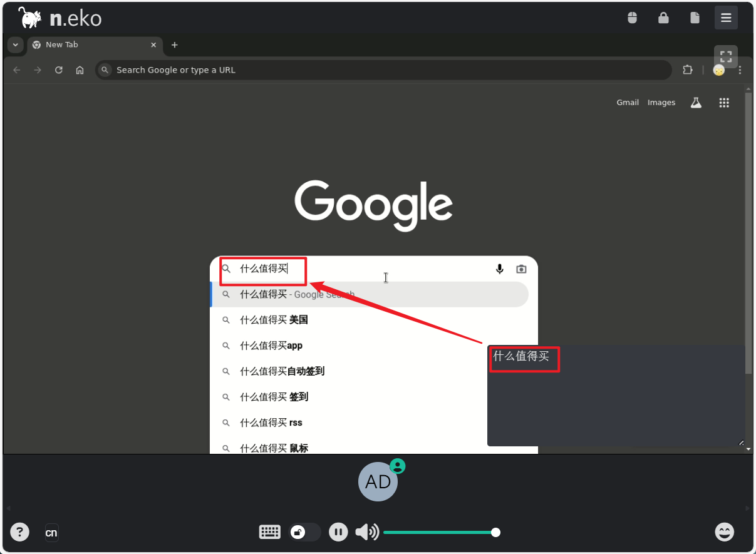The height and width of the screenshot is (554, 756).
Task: Click the Google logo
Action: point(374,205)
